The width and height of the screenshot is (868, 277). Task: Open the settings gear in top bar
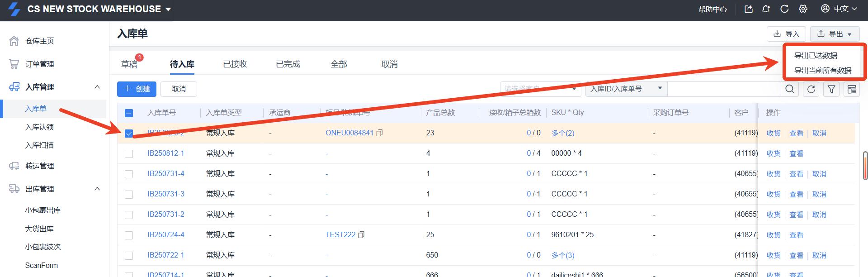coord(803,9)
